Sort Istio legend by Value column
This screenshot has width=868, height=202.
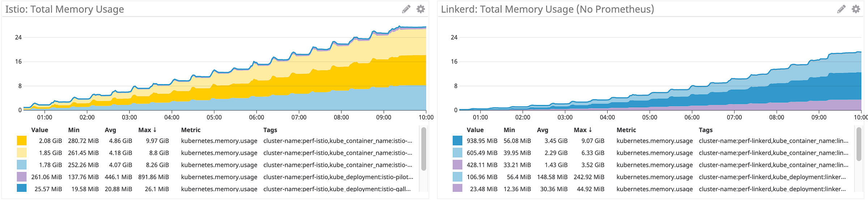(40, 130)
